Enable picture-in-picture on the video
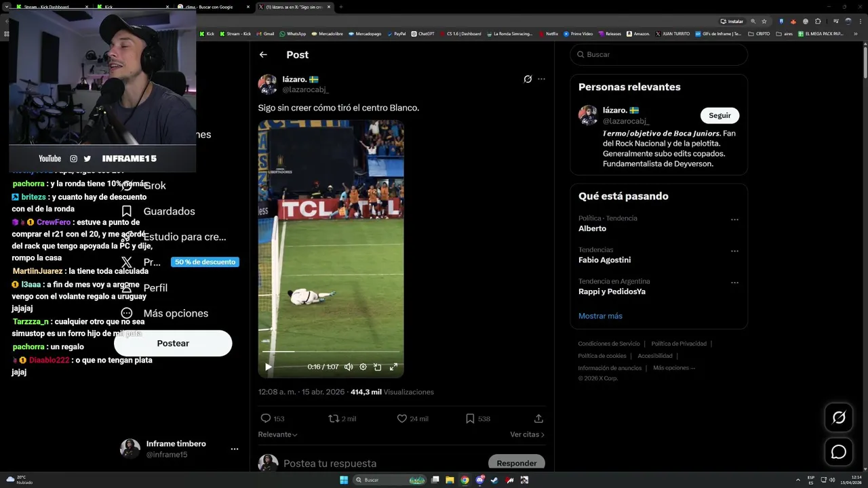This screenshot has width=868, height=488. [378, 367]
